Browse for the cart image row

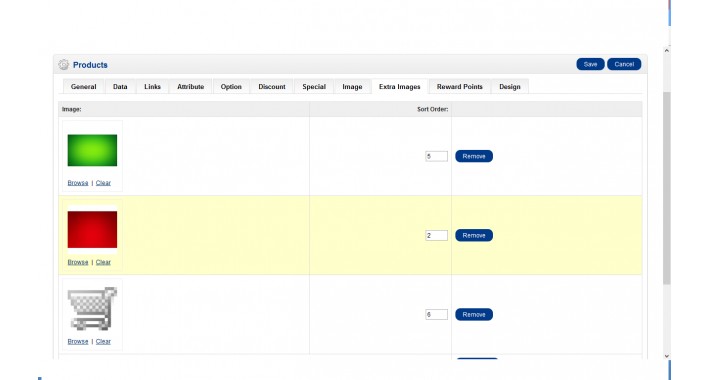(78, 342)
